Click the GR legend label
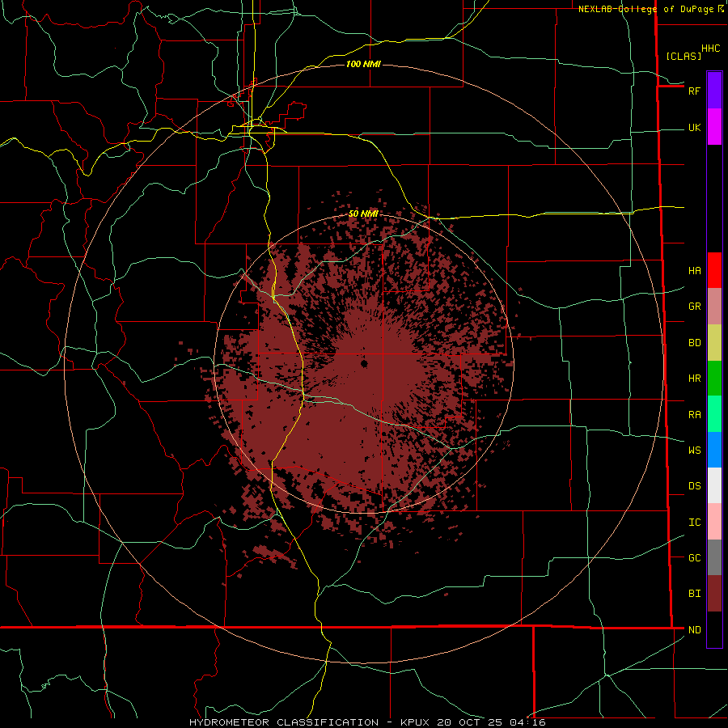 point(694,307)
